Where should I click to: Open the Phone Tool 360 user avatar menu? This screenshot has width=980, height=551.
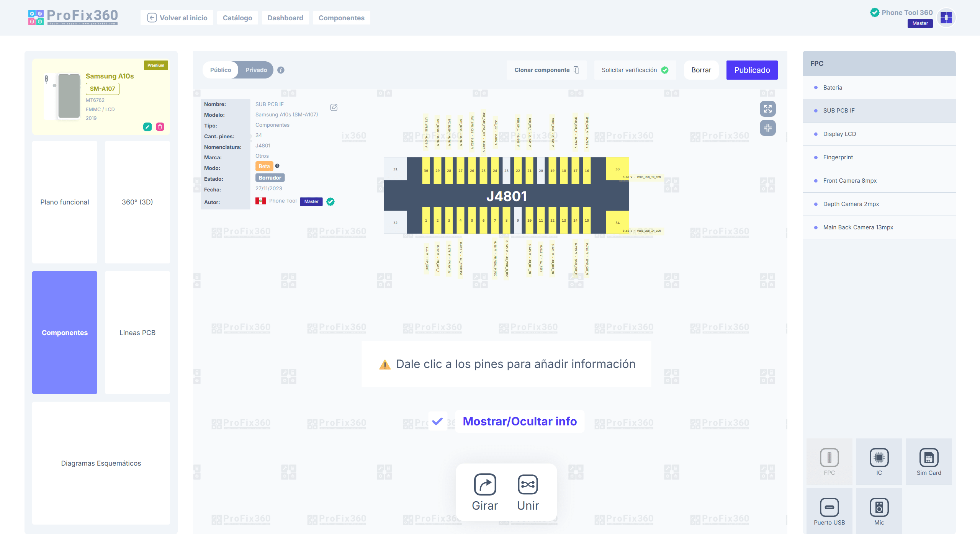[x=946, y=18]
